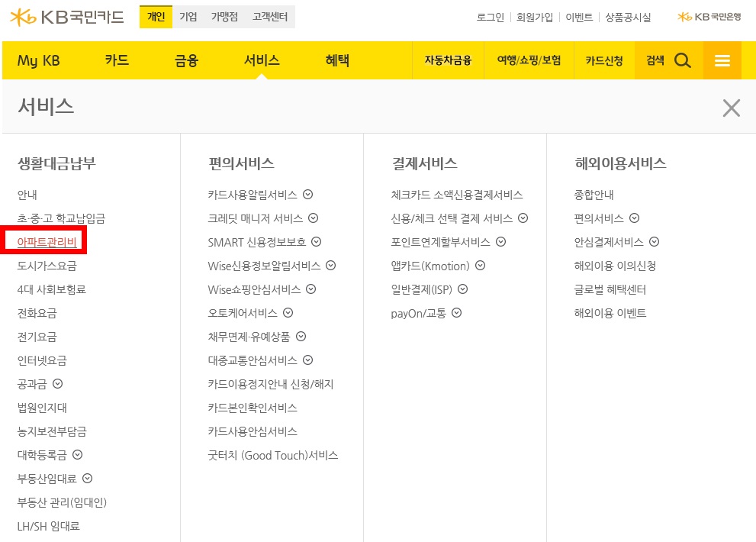Expand 안심결제서비스 under 해외이용서비스
Screen dimensions: 756x542
click(x=654, y=241)
